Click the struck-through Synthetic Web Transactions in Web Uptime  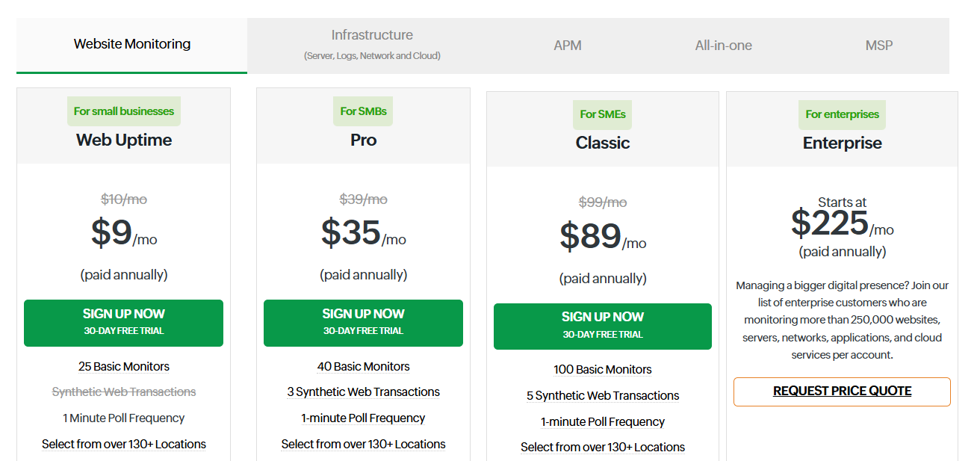point(124,392)
